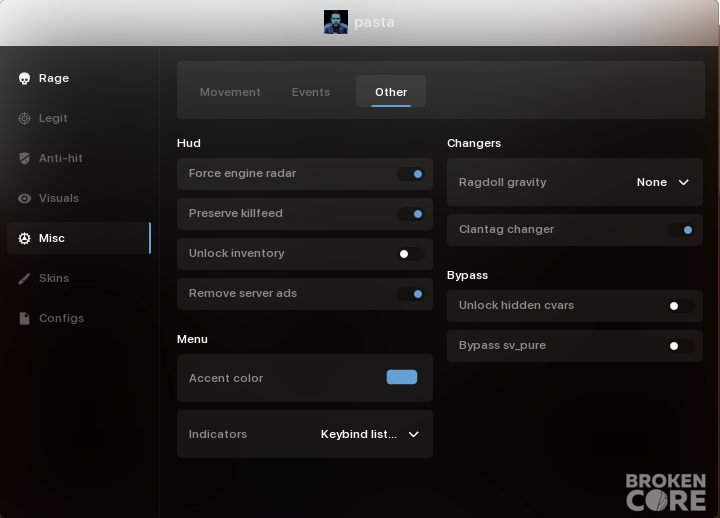720x518 pixels.
Task: Switch to the Movement tab
Action: [x=230, y=92]
